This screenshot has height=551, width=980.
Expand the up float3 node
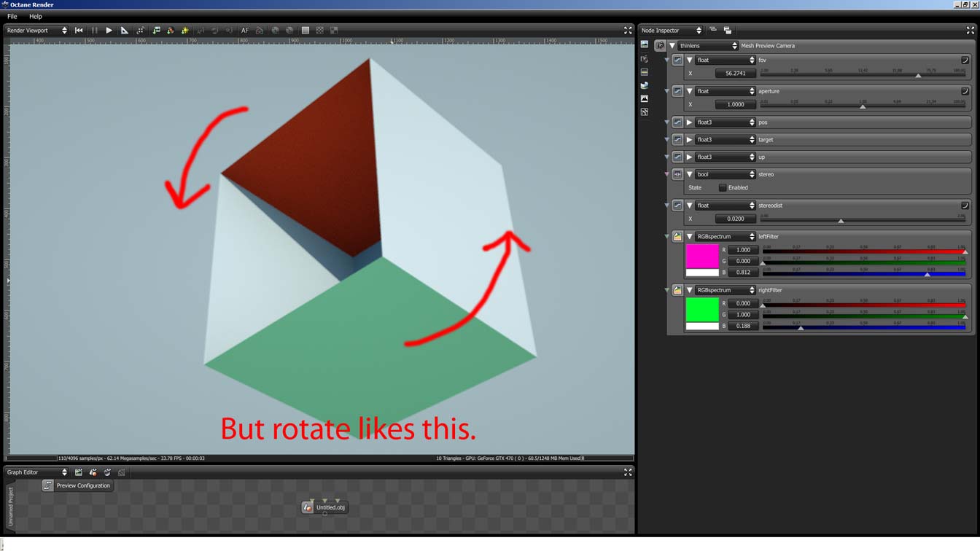[689, 157]
